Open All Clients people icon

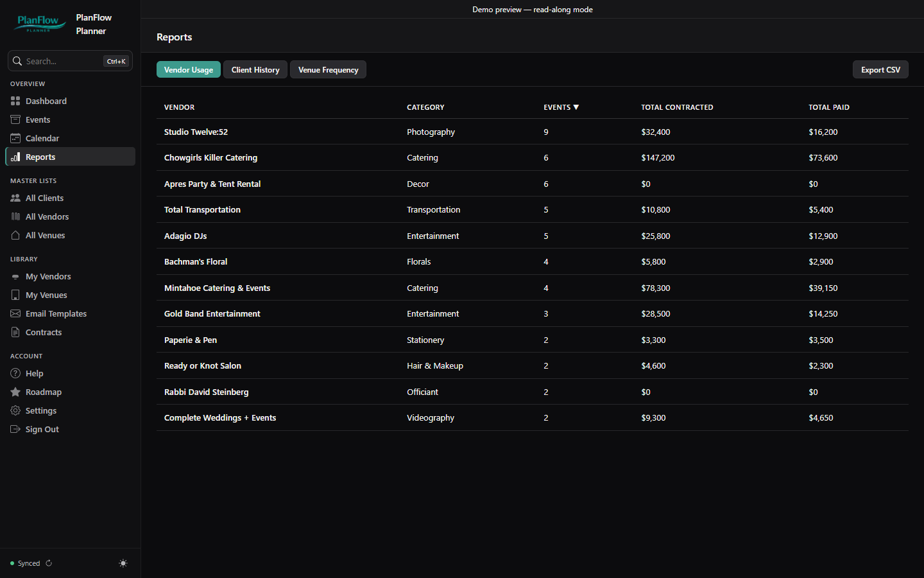coord(15,198)
